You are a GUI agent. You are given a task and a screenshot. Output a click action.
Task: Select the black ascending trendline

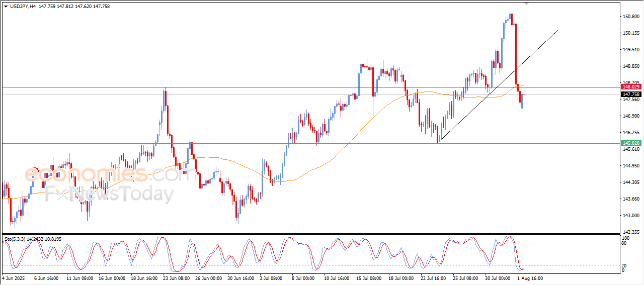[x=498, y=87]
